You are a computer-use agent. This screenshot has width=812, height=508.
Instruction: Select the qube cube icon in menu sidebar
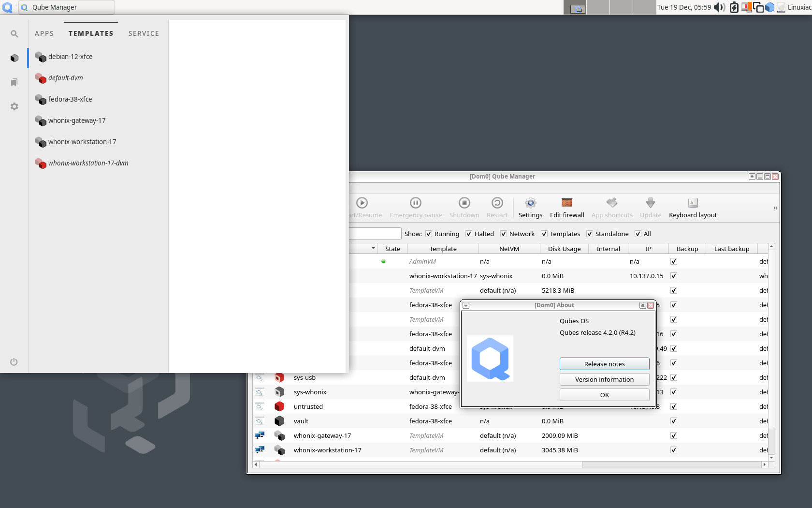click(14, 58)
